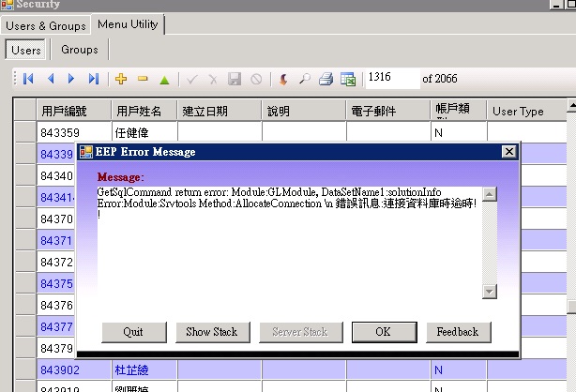This screenshot has height=392, width=576.
Task: Click the record number field 1316
Action: click(389, 79)
